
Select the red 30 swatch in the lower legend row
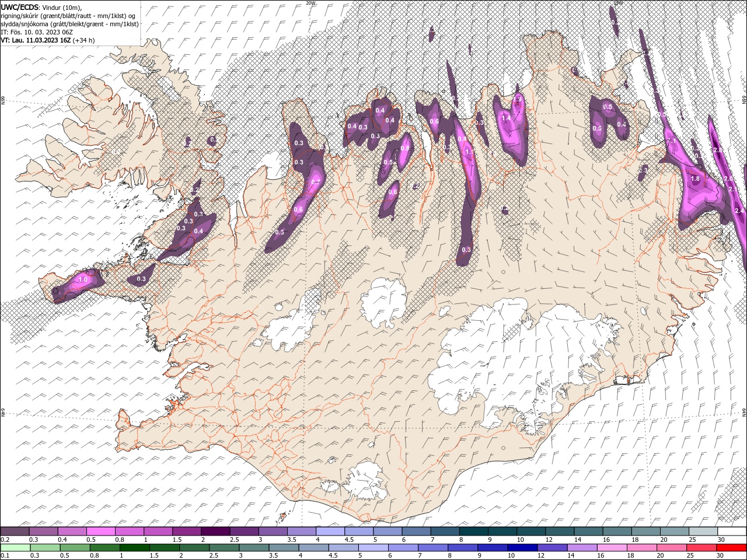[x=731, y=548]
